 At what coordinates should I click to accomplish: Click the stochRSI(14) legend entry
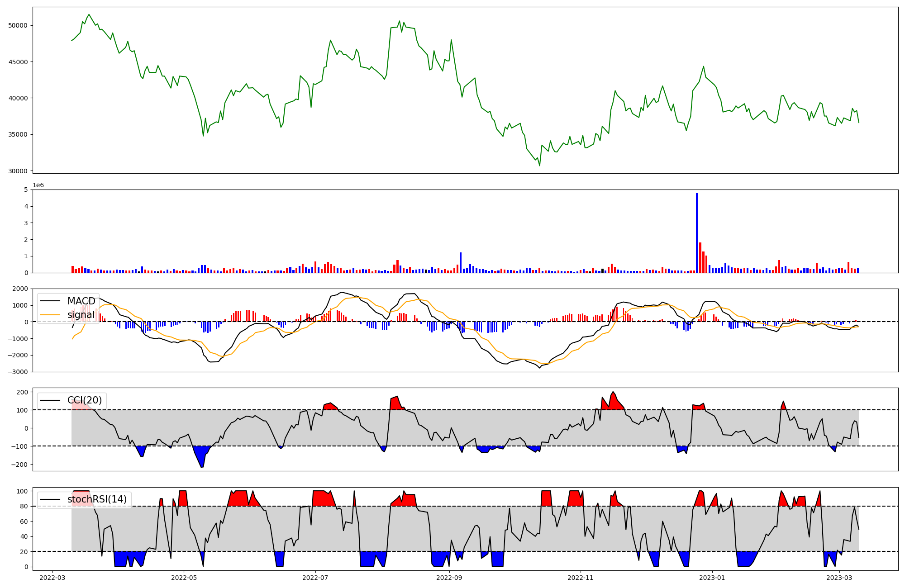click(97, 499)
